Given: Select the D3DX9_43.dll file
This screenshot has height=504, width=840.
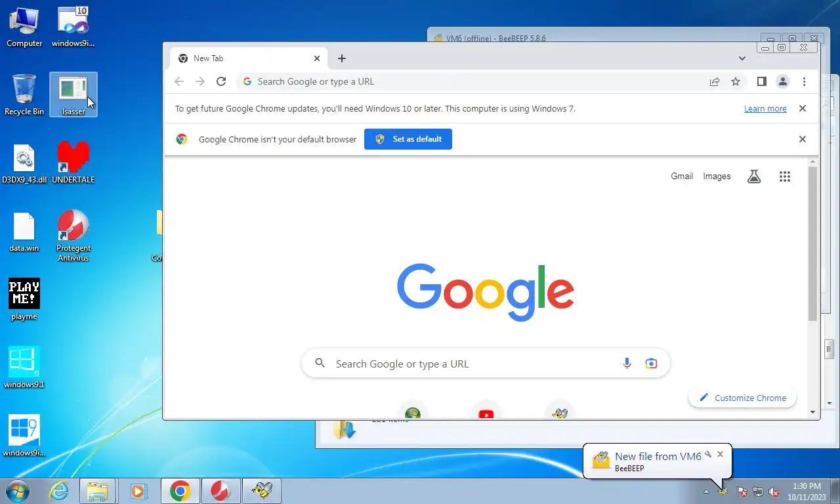Looking at the screenshot, I should tap(24, 164).
